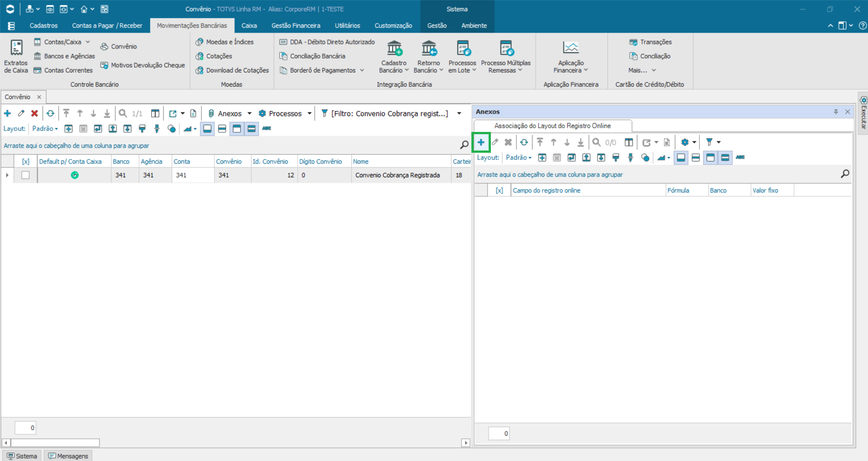Viewport: 868px width, 461px height.
Task: Open the Caixa ribbon tab
Action: (x=249, y=26)
